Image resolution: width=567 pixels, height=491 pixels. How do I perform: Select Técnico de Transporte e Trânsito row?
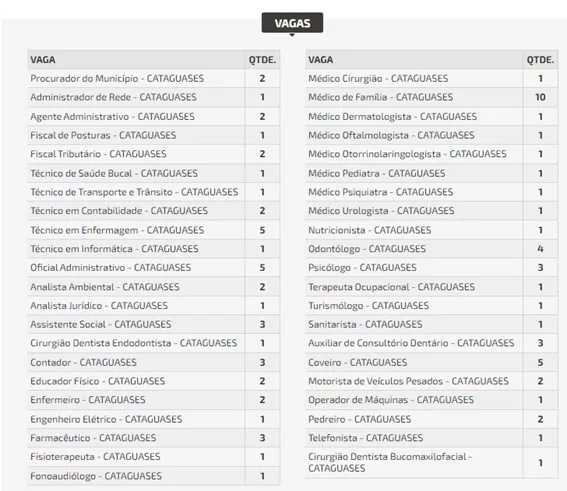pyautogui.click(x=154, y=192)
